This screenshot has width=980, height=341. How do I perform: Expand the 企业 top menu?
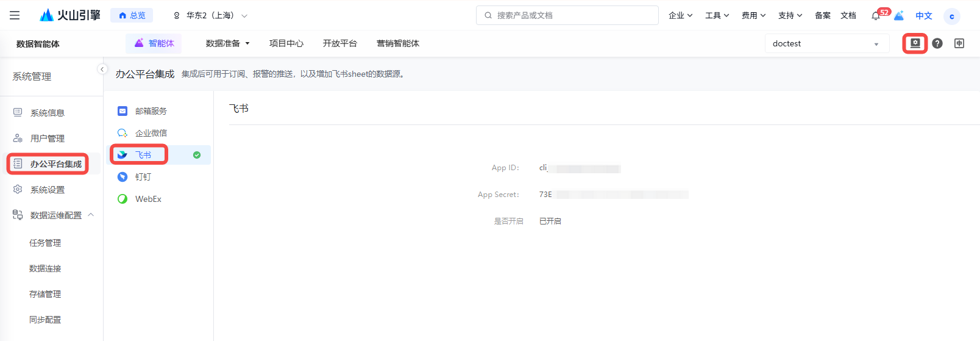click(680, 15)
